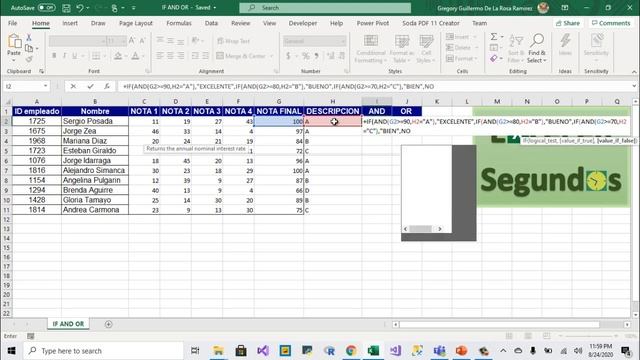The height and width of the screenshot is (360, 640).
Task: Open the undo history dropdown arrow
Action: click(89, 8)
